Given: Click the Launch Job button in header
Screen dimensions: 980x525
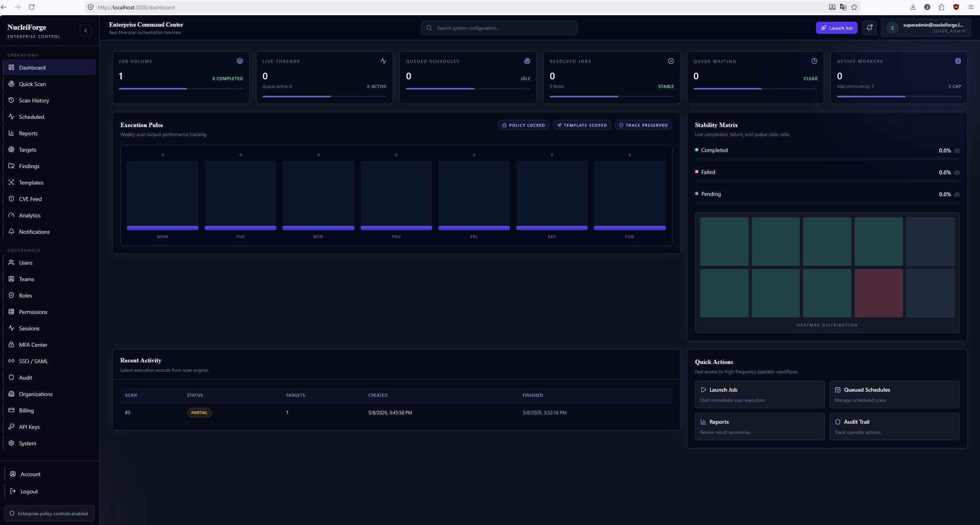Looking at the screenshot, I should [x=837, y=28].
